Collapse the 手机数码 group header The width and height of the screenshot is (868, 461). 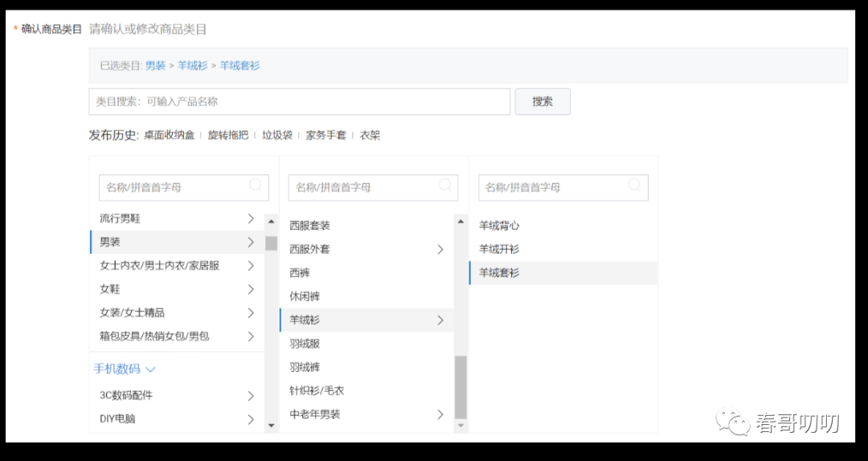(125, 369)
